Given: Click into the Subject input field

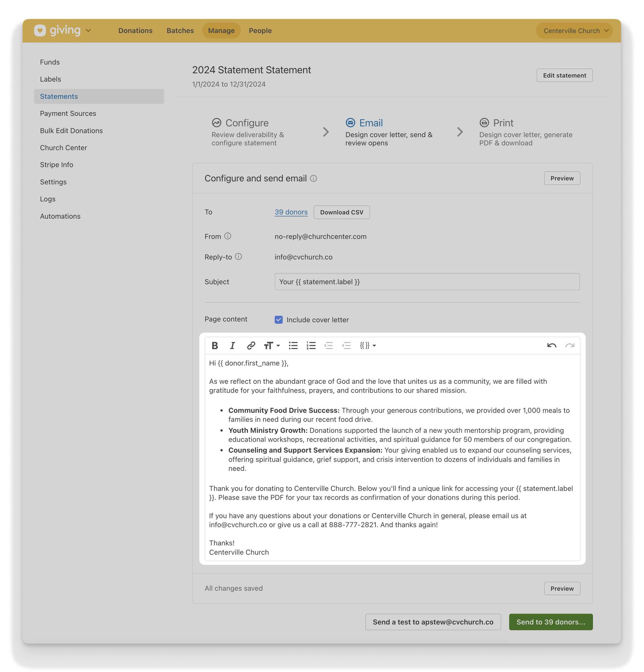Looking at the screenshot, I should pos(427,281).
